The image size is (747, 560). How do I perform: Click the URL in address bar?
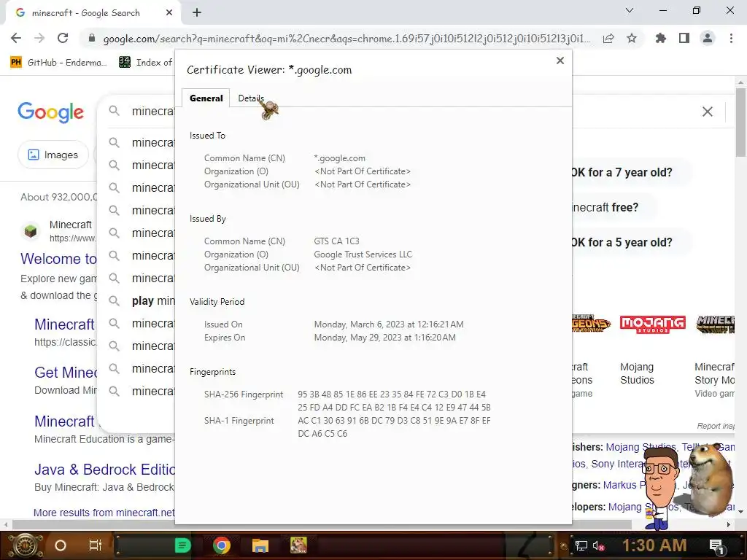(x=347, y=39)
